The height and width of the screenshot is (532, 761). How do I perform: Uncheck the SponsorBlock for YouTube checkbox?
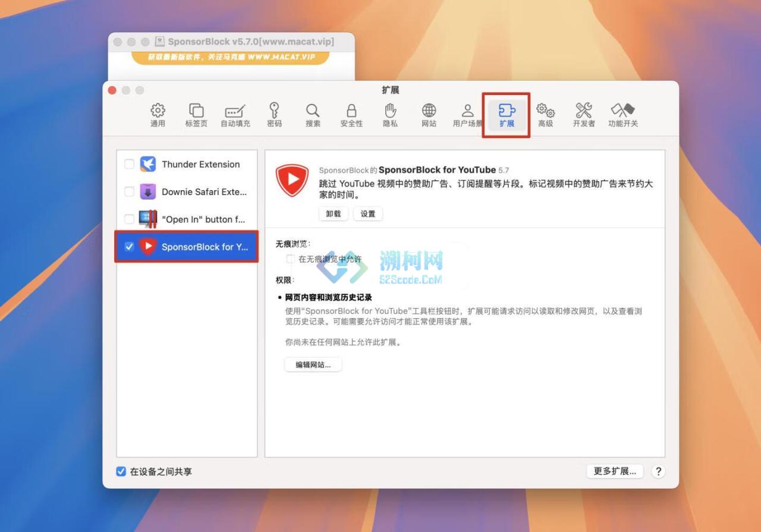coord(129,247)
